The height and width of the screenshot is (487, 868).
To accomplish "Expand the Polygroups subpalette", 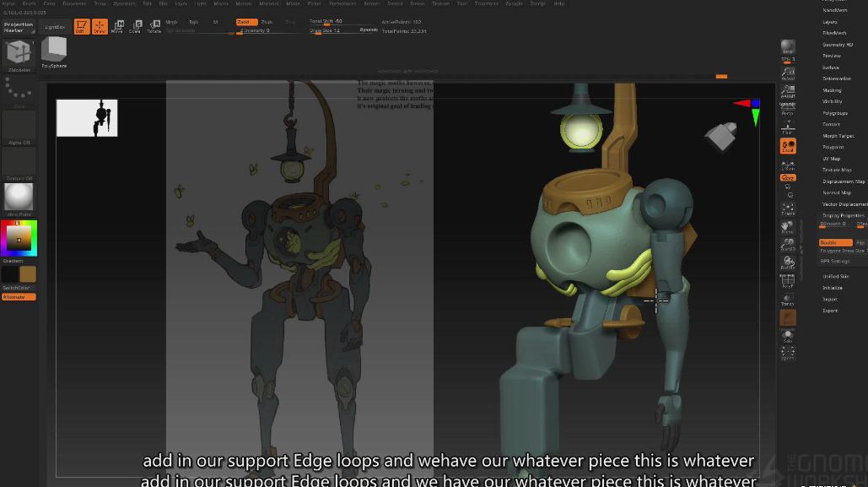I will [x=835, y=113].
